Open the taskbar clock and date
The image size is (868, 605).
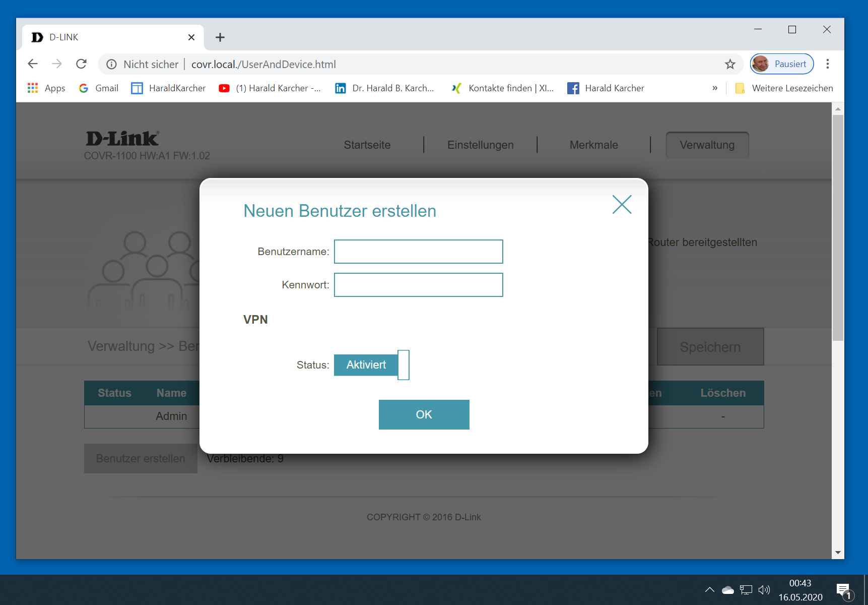pos(800,590)
